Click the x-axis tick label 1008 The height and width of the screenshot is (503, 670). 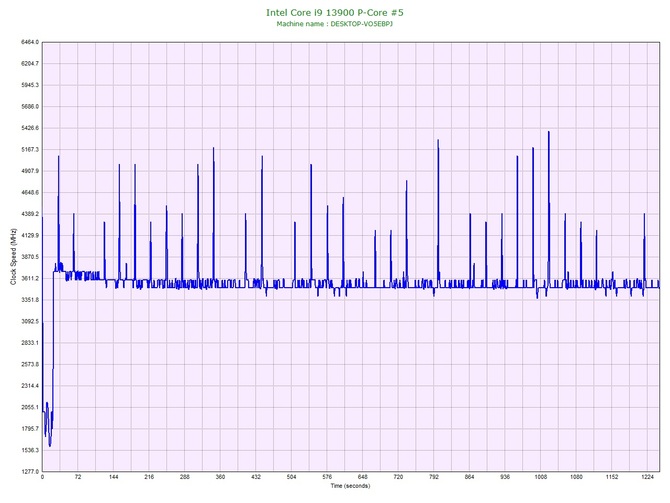[x=541, y=477]
